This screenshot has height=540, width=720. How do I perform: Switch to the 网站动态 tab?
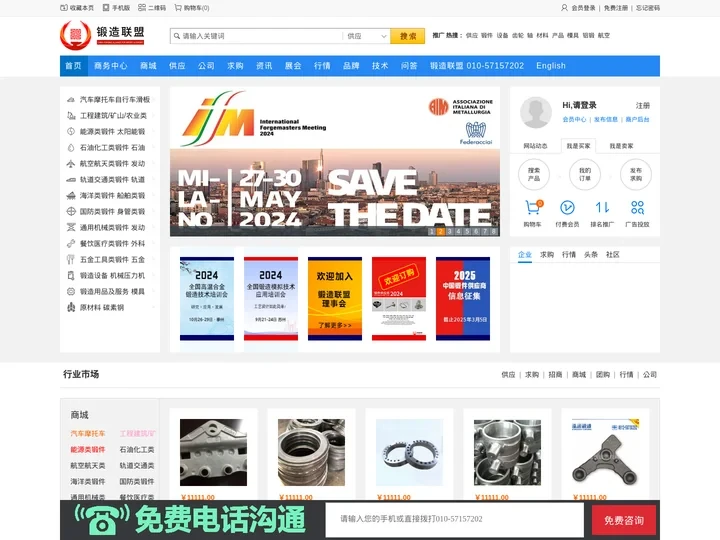535,146
